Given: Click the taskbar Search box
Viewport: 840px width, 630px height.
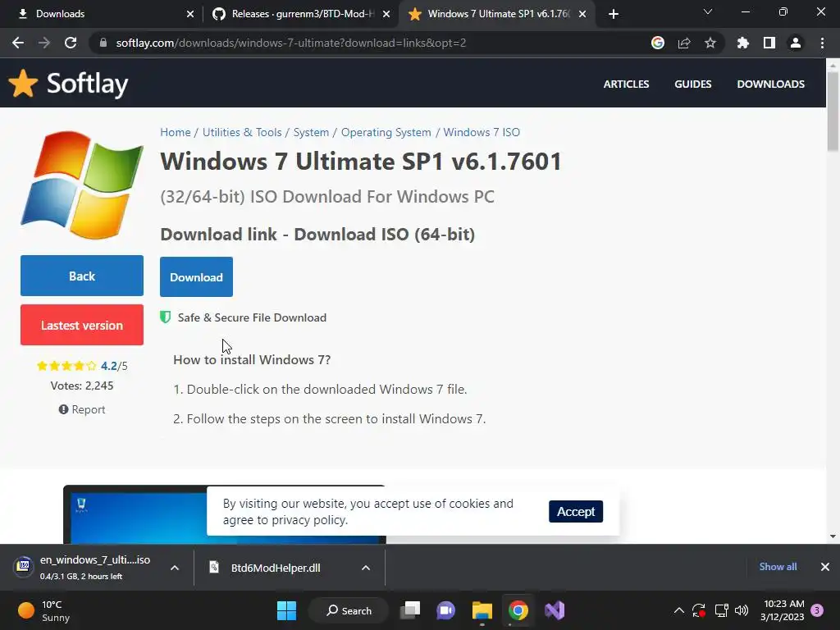Looking at the screenshot, I should pos(349,610).
